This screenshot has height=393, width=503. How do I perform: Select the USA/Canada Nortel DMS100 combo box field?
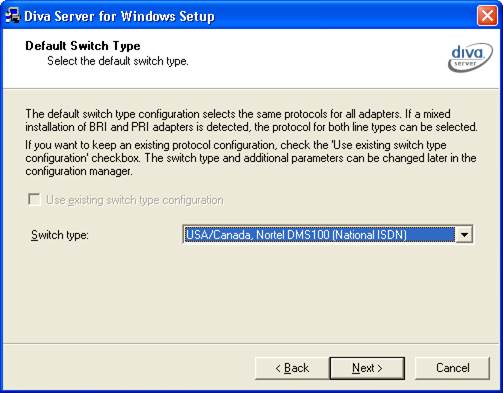pyautogui.click(x=327, y=235)
